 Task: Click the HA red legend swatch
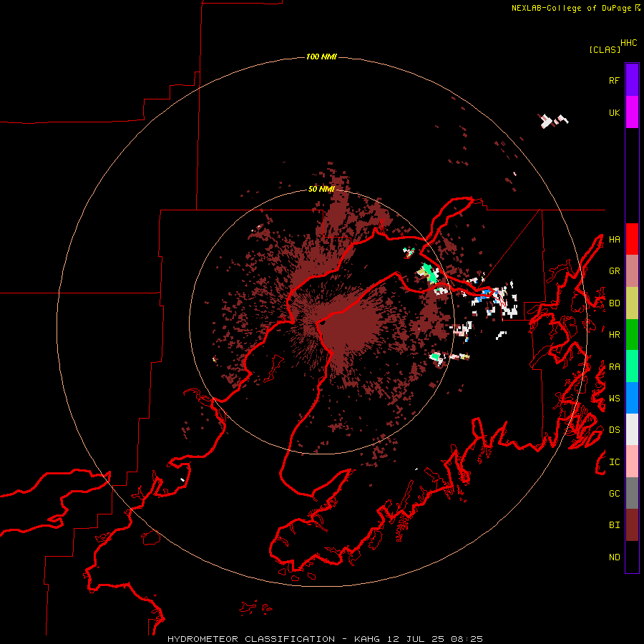(x=632, y=239)
